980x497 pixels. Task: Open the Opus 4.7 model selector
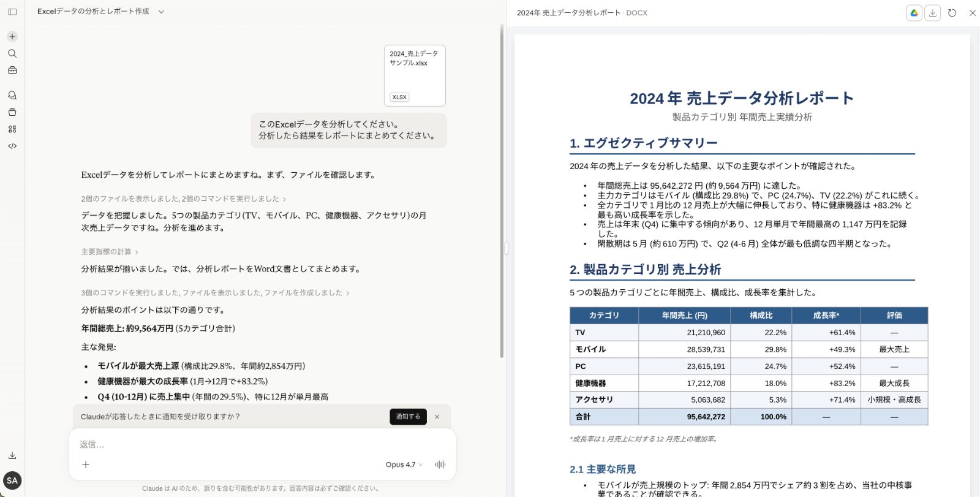coord(404,465)
